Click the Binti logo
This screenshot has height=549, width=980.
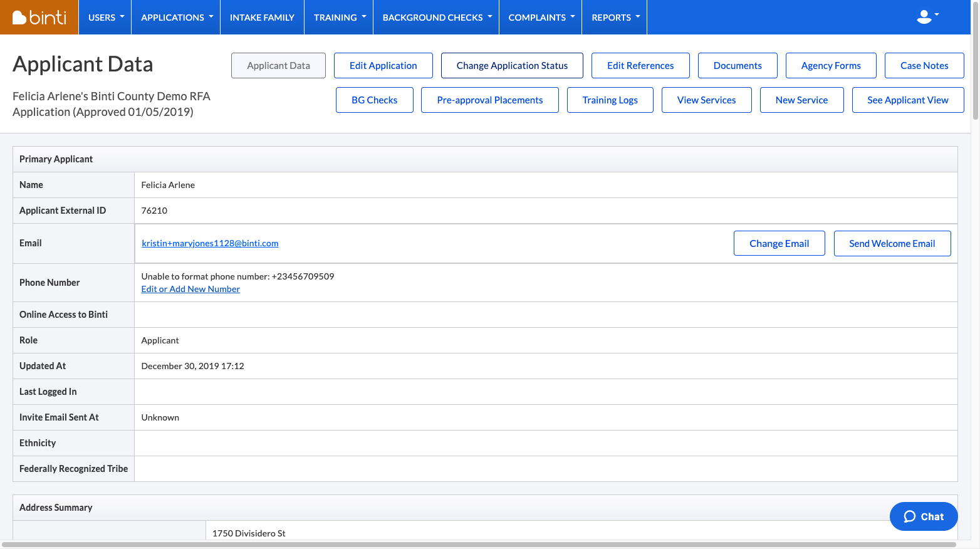[39, 18]
